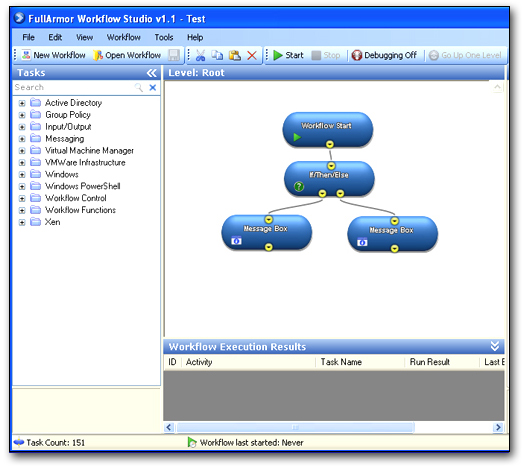
Task: Expand the Input/Output tree node
Action: coord(22,127)
